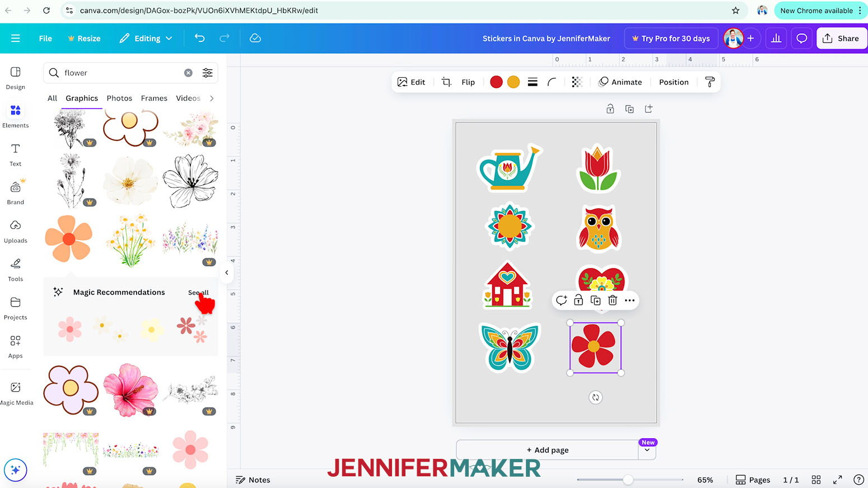868x488 pixels.
Task: Open the Tools panel in sidebar
Action: coord(15,270)
